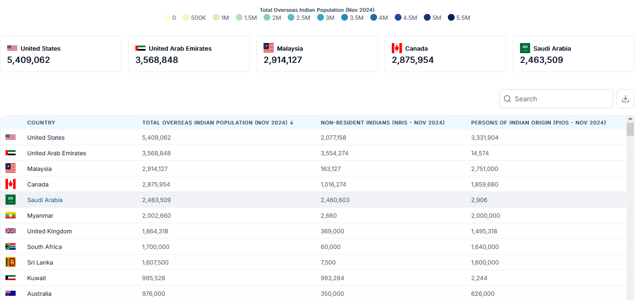
Task: Click the United Arab Emirates flag in table
Action: click(11, 153)
